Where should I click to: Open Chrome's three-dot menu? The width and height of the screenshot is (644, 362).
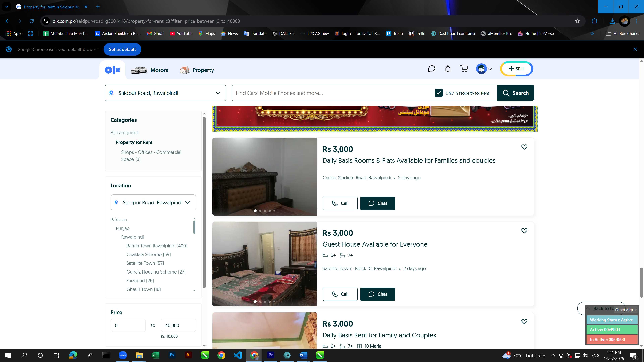(636, 21)
